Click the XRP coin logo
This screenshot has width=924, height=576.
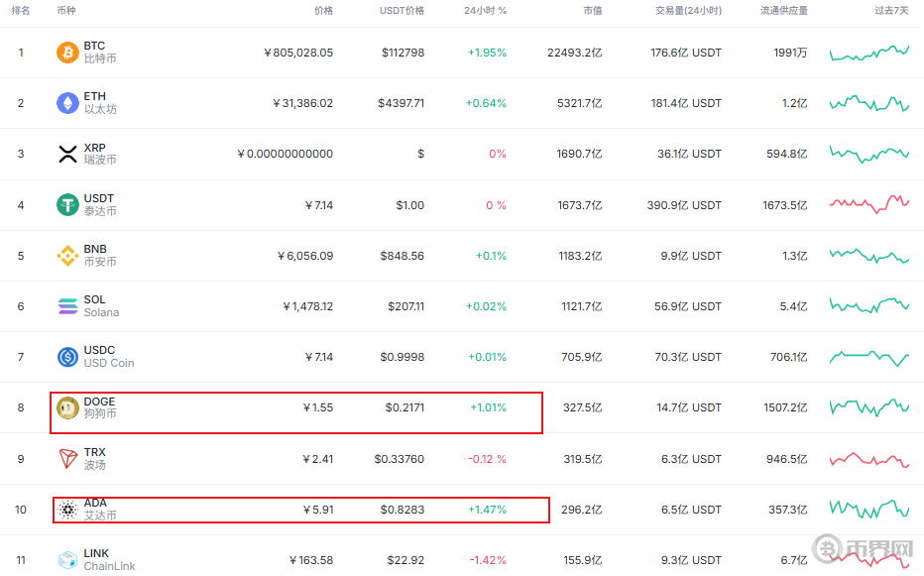point(67,154)
